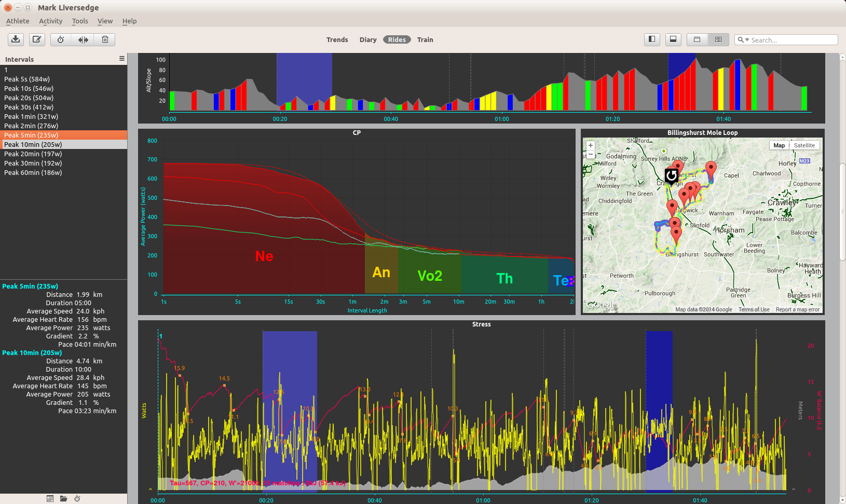Expand the search filter dropdown arrow

[x=747, y=40]
